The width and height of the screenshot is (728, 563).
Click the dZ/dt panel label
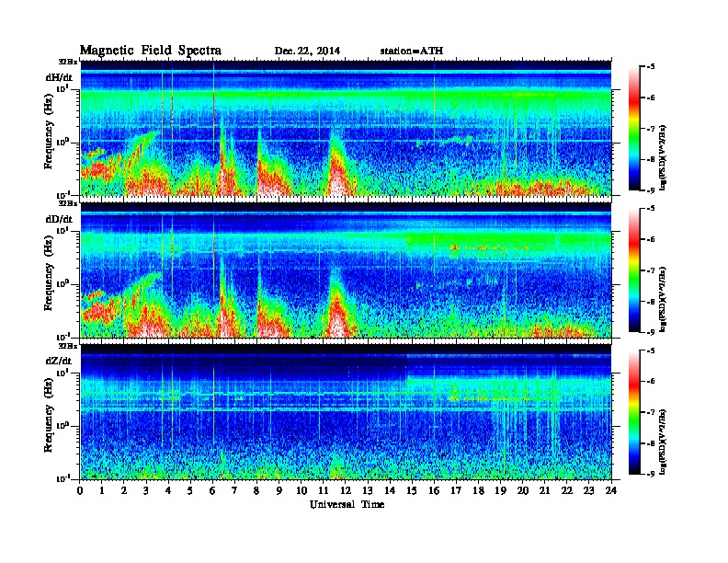pos(59,361)
